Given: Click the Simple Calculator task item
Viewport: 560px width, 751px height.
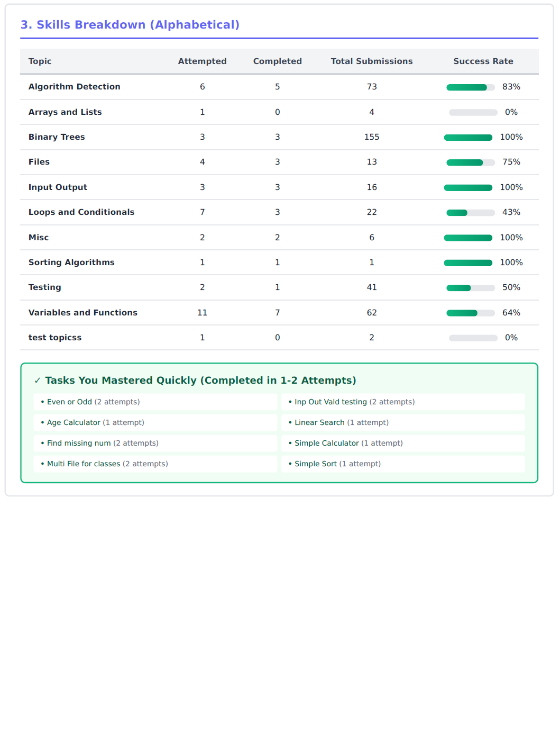Looking at the screenshot, I should point(326,444).
